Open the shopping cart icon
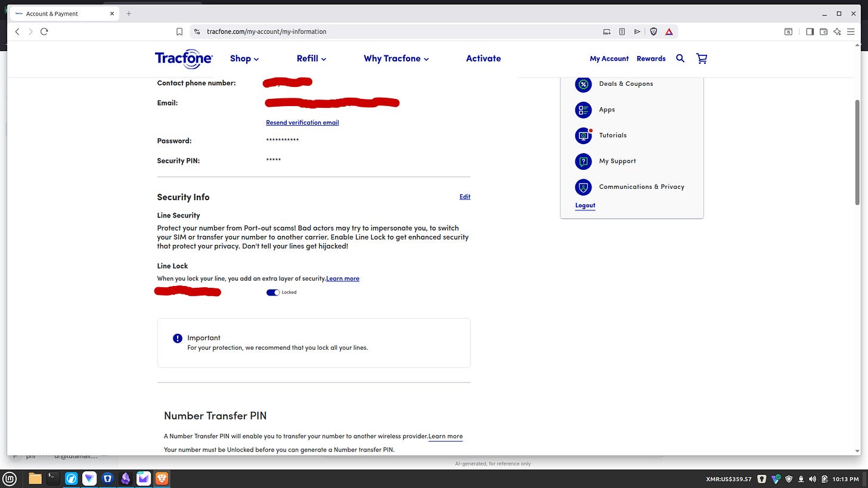This screenshot has width=868, height=488. 702,58
